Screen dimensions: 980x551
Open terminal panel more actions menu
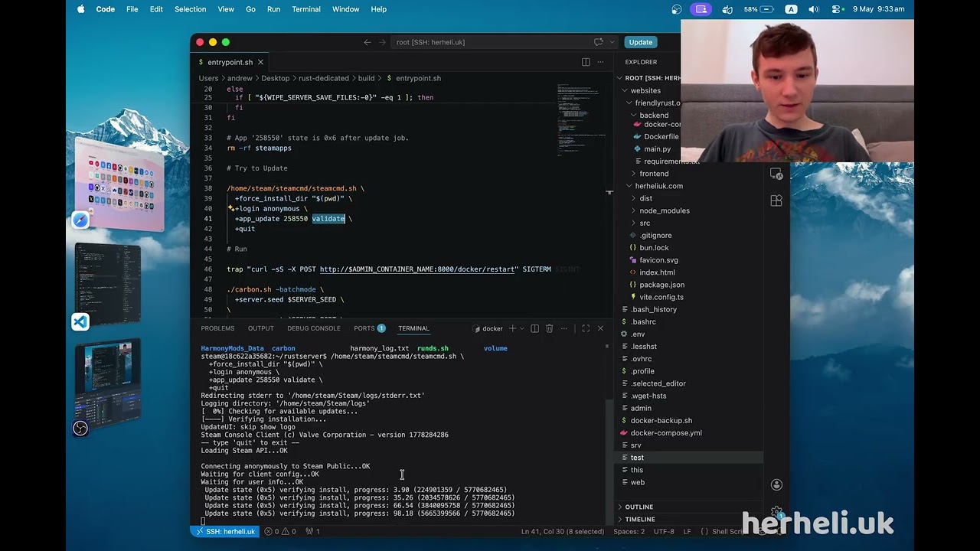(x=563, y=328)
